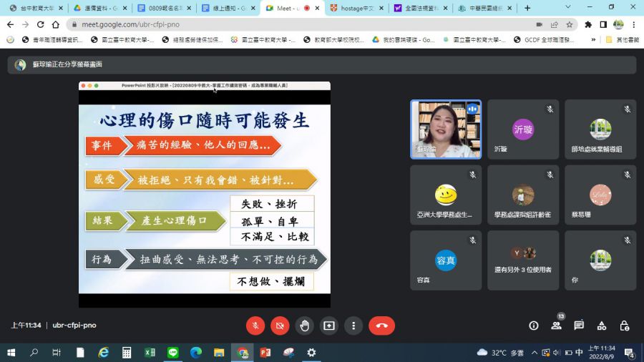Toggle the camera off button
Image resolution: width=644 pixels, height=362 pixels.
coord(280,326)
